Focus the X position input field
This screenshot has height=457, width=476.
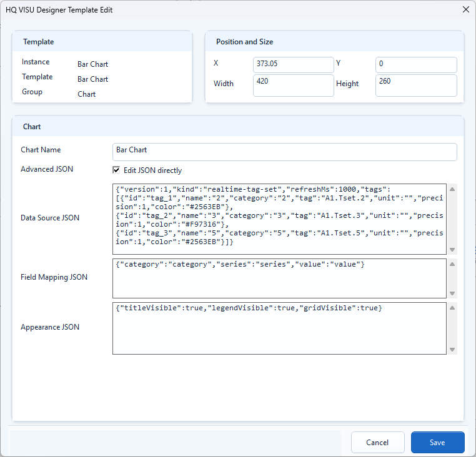point(293,65)
